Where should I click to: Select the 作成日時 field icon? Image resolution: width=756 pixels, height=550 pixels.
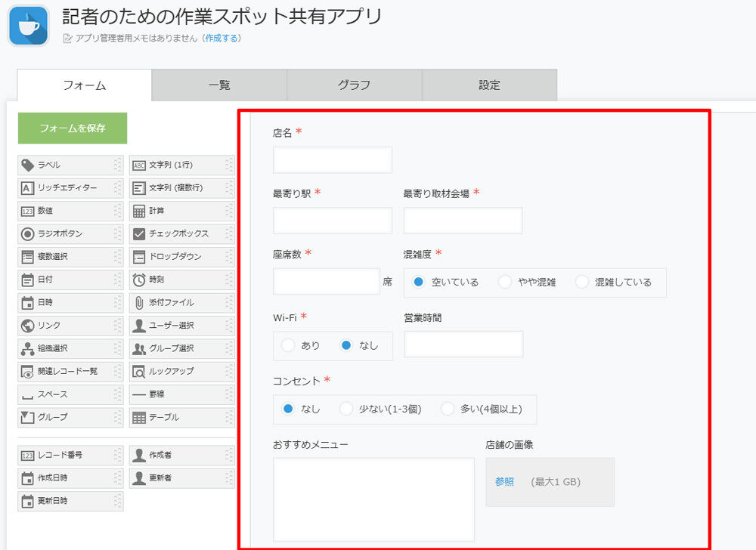click(27, 478)
